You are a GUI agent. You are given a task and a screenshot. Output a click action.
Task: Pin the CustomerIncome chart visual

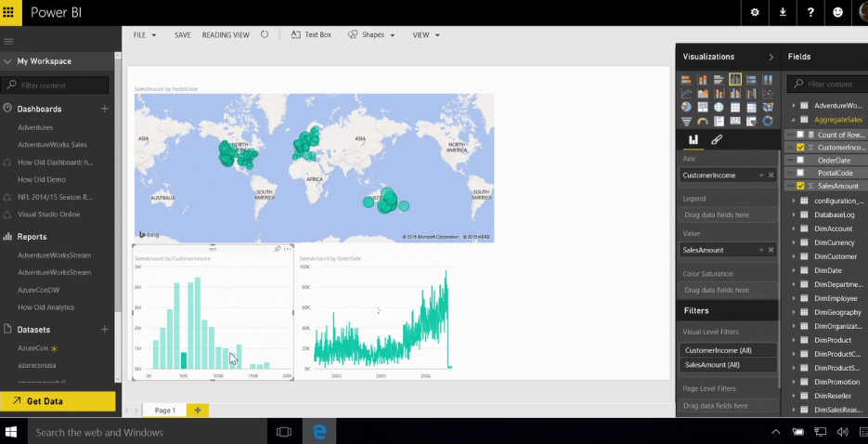point(277,249)
